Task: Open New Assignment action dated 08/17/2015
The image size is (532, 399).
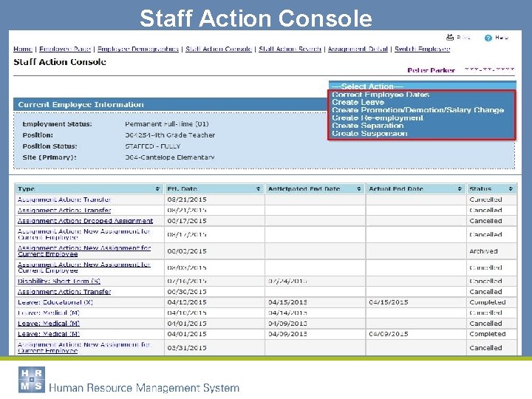Action: (83, 234)
